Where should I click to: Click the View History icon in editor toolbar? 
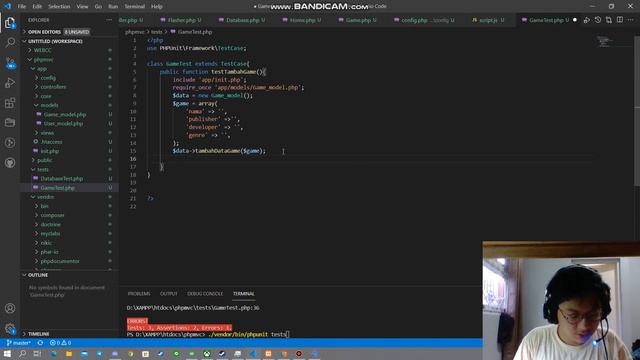pyautogui.click(x=598, y=20)
